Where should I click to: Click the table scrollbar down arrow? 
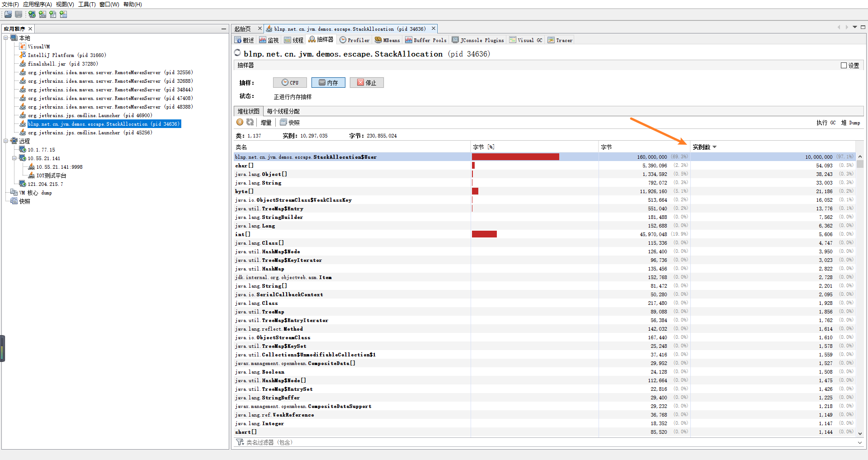point(860,433)
